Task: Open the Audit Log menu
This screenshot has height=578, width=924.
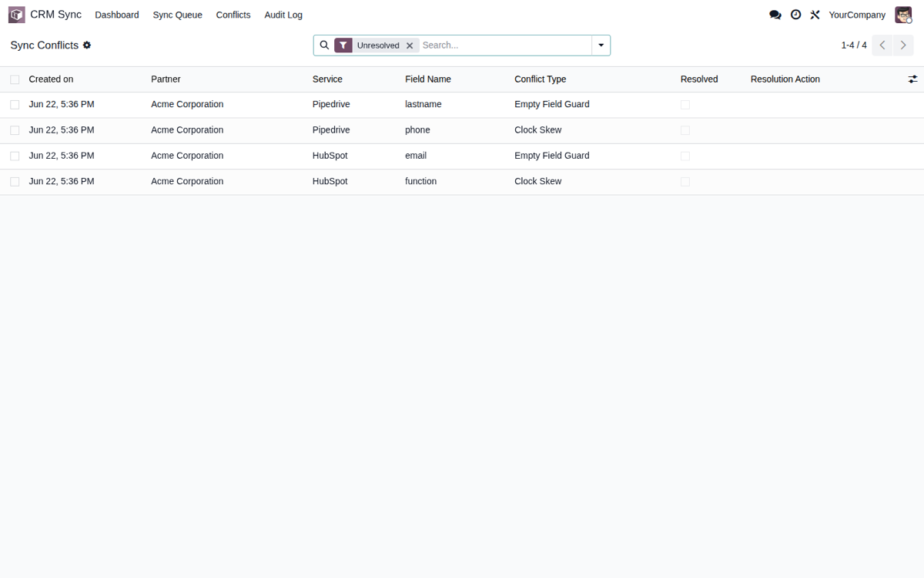Action: (x=283, y=15)
